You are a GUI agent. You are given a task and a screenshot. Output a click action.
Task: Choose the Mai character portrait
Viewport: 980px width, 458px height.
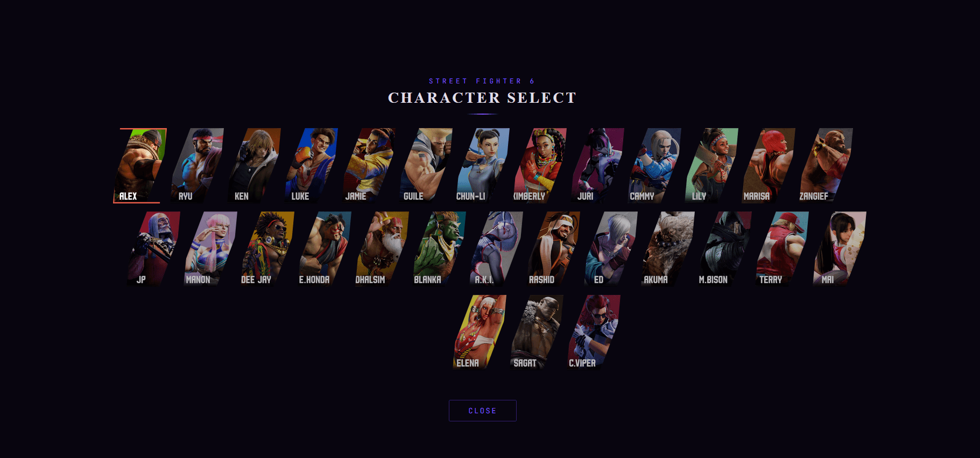[840, 249]
